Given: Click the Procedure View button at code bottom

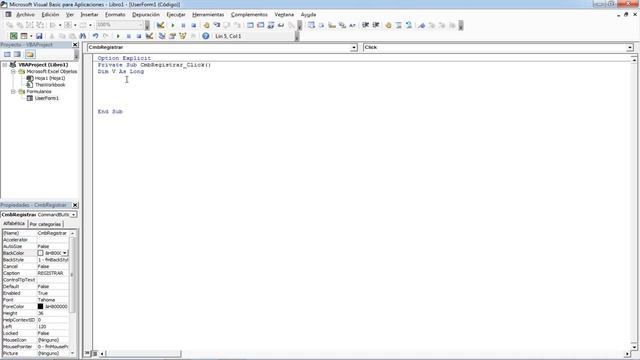Looking at the screenshot, I should pyautogui.click(x=87, y=353).
